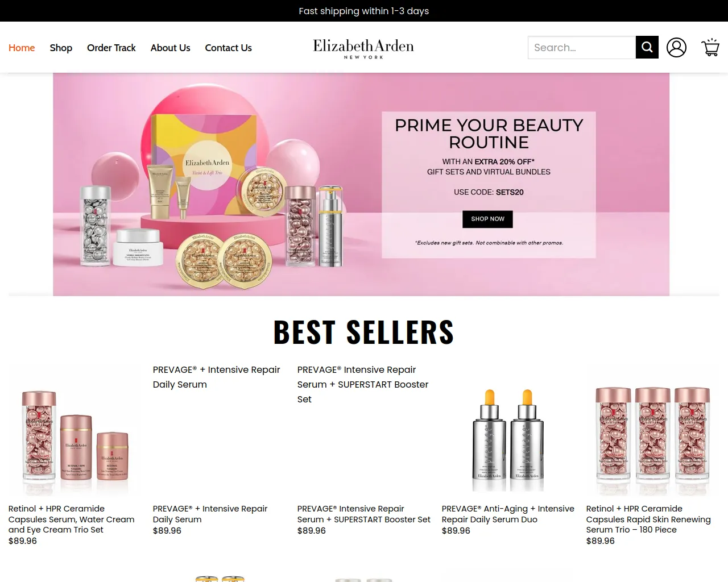Click the Elizabeth Arden New York logo
The width and height of the screenshot is (728, 582).
pyautogui.click(x=363, y=48)
